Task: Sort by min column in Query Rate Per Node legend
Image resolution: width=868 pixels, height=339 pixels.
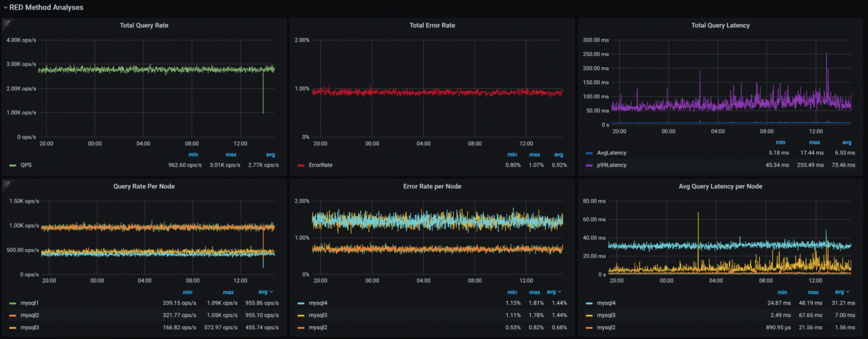Action: click(x=188, y=292)
